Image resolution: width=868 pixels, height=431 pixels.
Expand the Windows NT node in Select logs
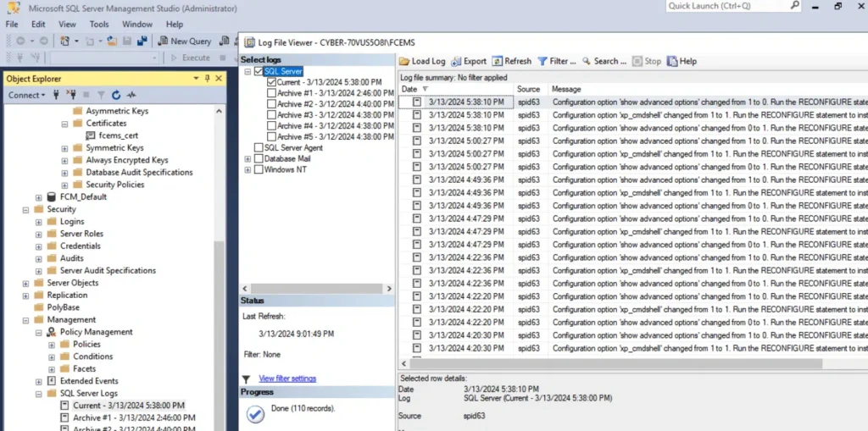[x=248, y=170]
